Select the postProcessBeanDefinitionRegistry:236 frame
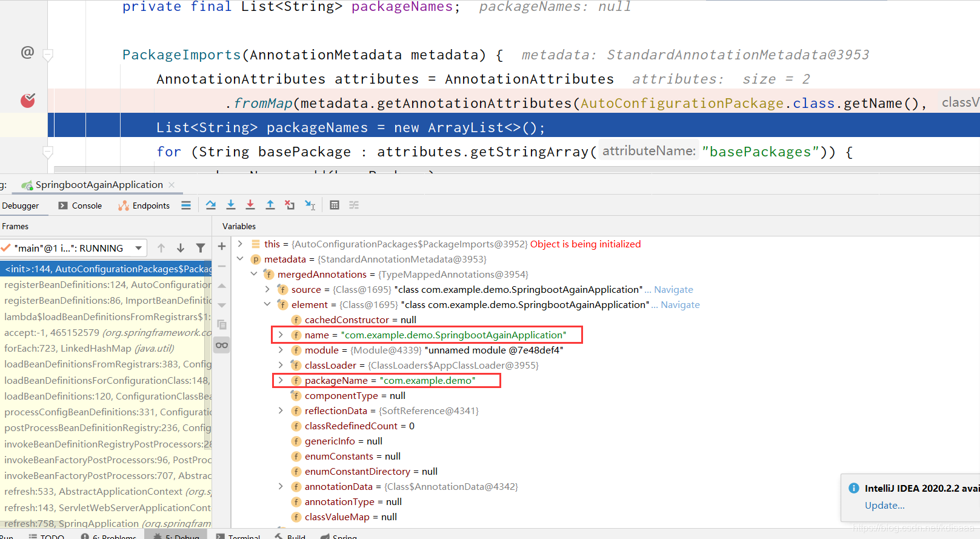The height and width of the screenshot is (539, 980). pos(106,427)
